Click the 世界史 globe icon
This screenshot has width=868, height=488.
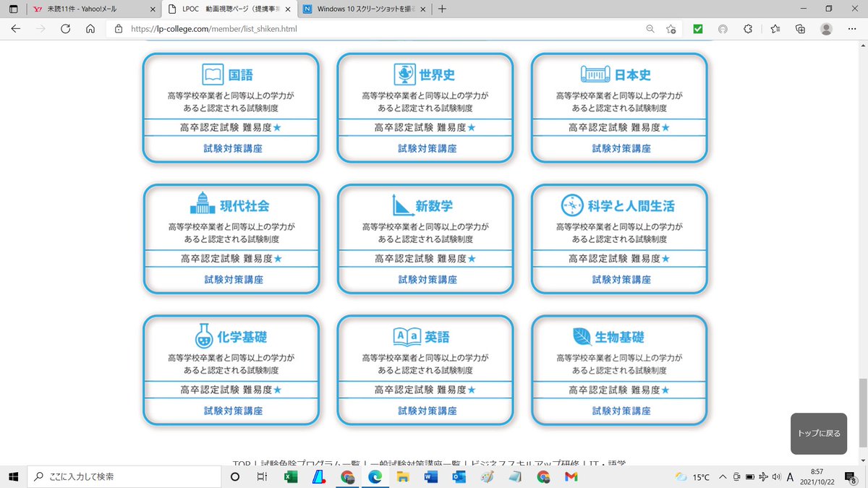tap(404, 74)
